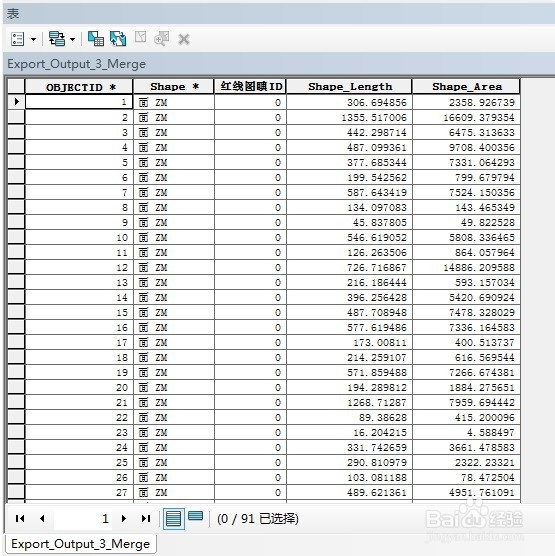Switch to the Export_Output_3_Merge bottom tab
The width and height of the screenshot is (555, 556).
pos(81,544)
